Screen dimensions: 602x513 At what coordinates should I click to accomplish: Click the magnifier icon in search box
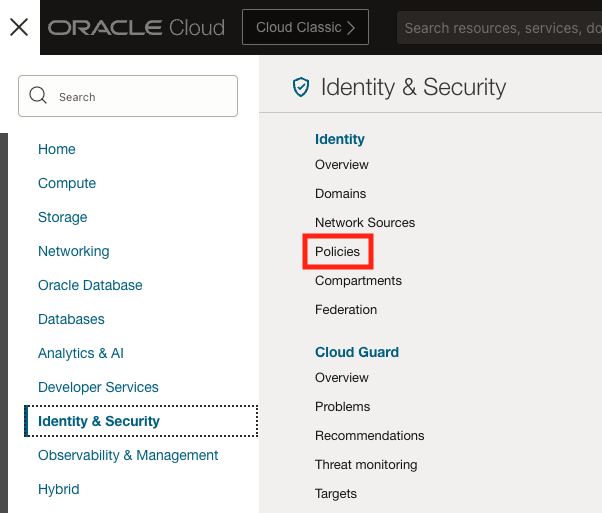(39, 96)
